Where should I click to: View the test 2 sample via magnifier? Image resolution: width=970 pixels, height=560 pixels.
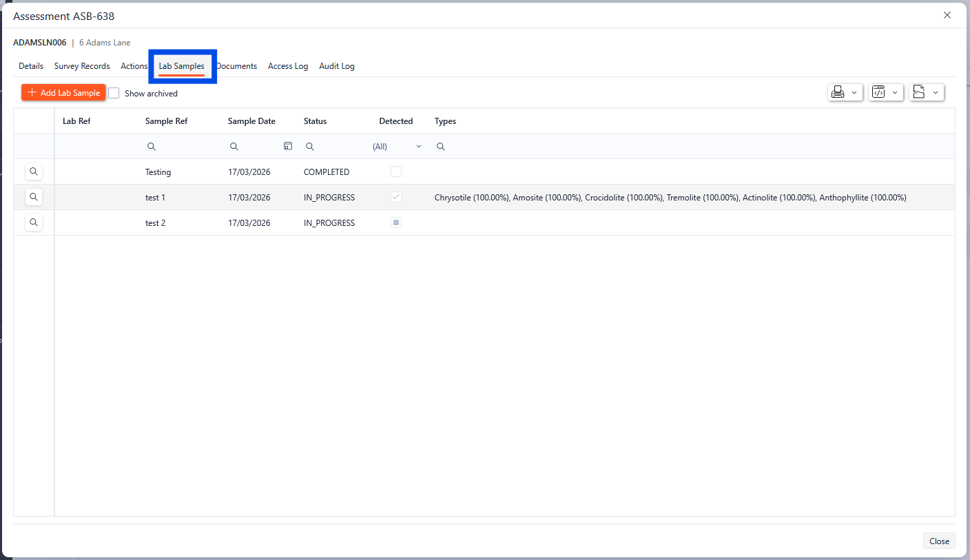[x=34, y=222]
